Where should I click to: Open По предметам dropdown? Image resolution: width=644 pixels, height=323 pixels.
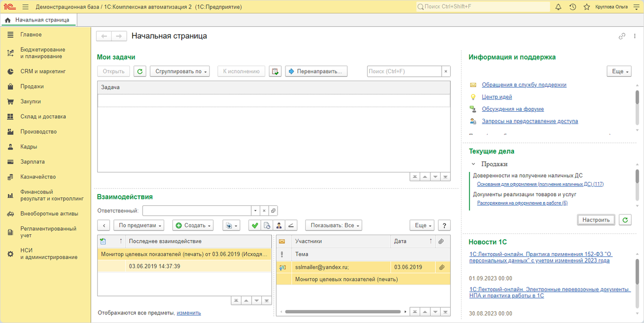[x=140, y=226]
